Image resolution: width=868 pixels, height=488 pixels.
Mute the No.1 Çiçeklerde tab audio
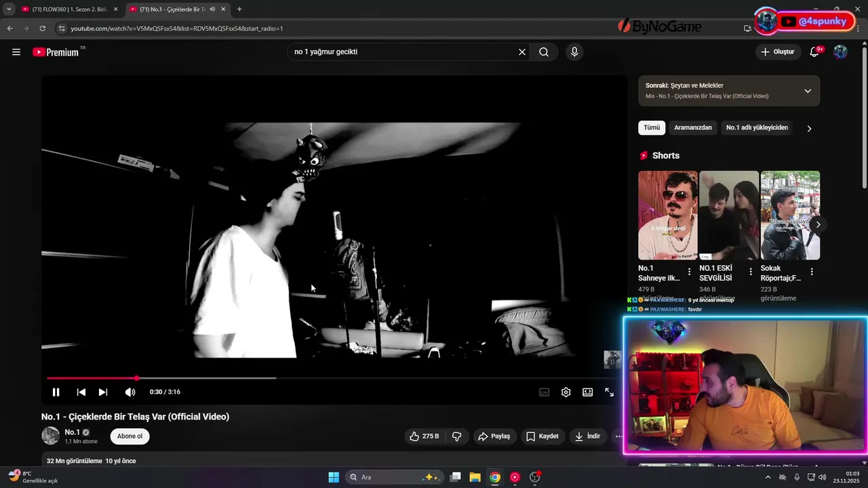pos(212,9)
